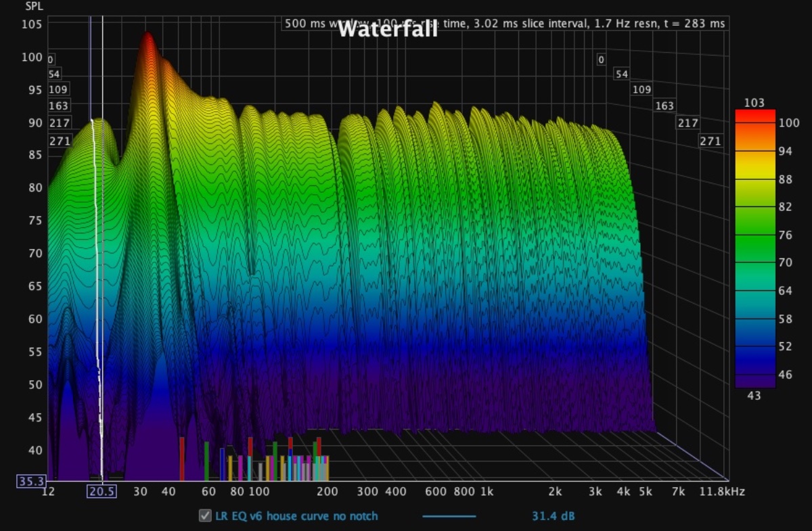Click the right 271 ms time slice label
Screen dimensions: 812x531
710,141
